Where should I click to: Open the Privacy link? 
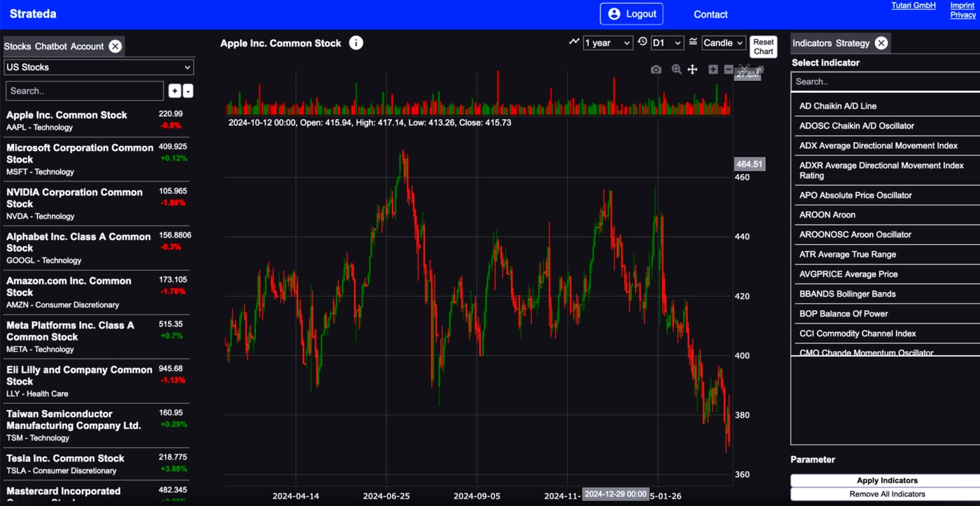point(962,15)
